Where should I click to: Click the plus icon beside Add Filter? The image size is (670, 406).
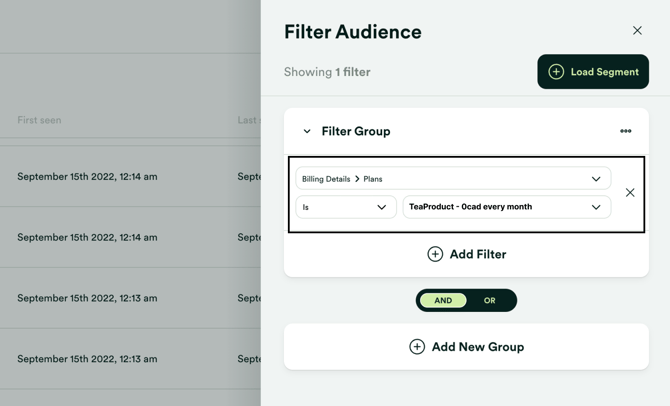click(435, 254)
